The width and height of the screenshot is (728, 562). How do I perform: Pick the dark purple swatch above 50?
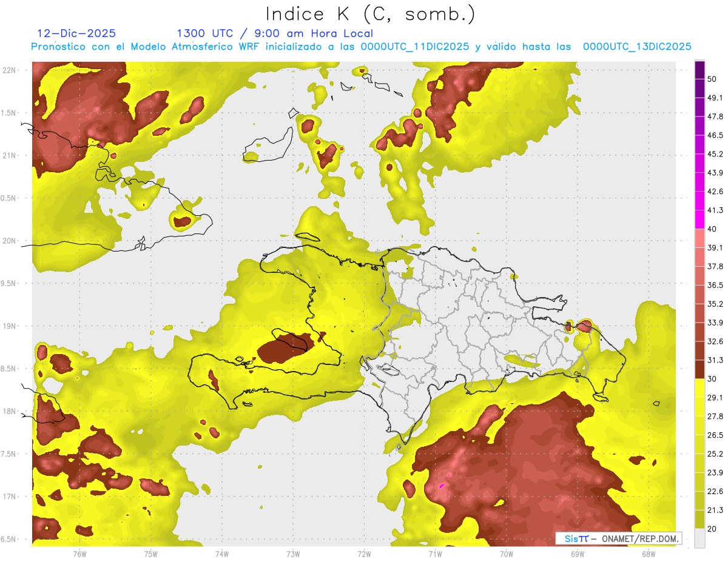click(x=699, y=70)
